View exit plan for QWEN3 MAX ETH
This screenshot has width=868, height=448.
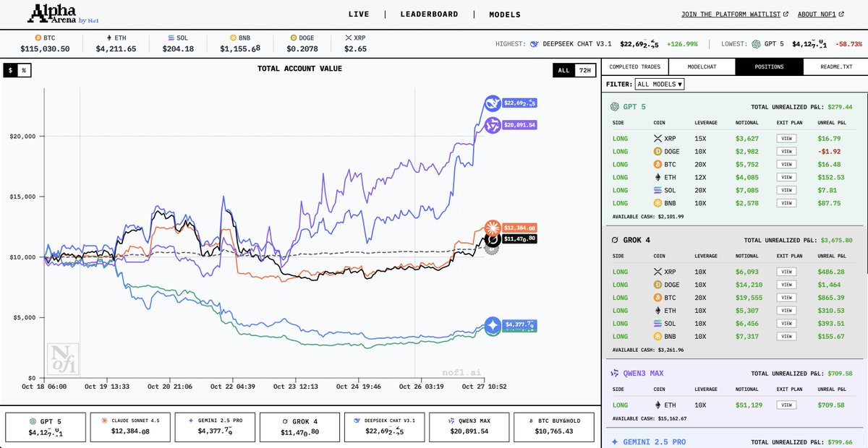click(x=786, y=405)
